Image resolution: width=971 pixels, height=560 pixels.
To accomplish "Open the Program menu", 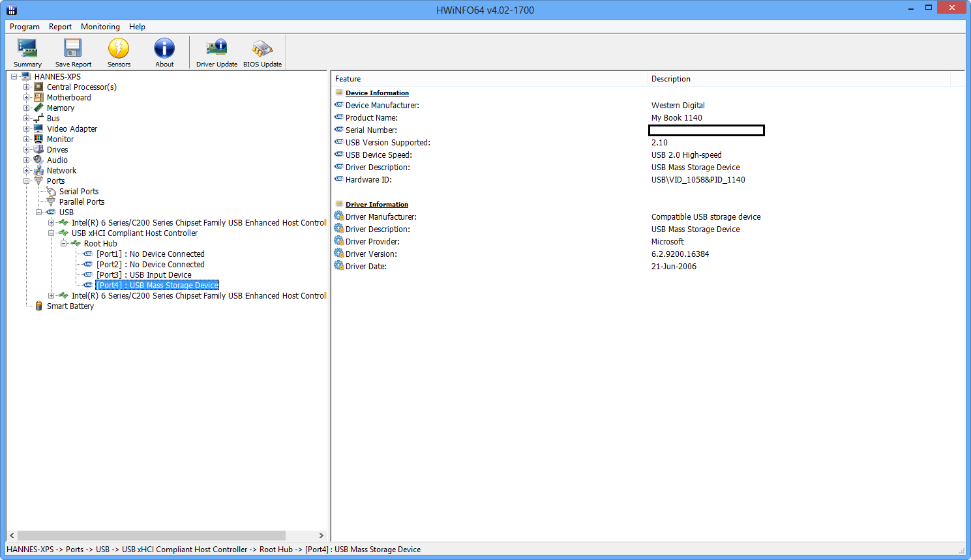I will pyautogui.click(x=25, y=27).
